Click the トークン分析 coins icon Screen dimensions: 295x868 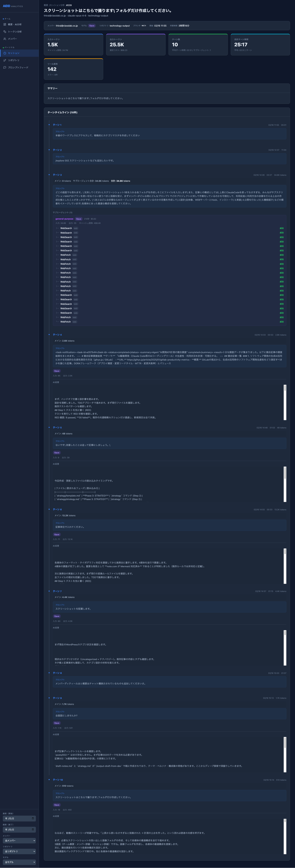pyautogui.click(x=5, y=32)
